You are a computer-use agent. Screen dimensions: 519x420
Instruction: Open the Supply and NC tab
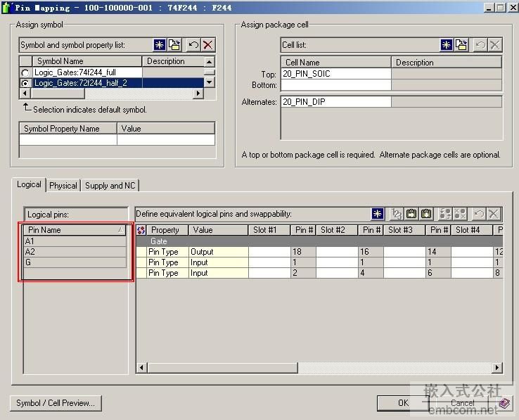tap(110, 186)
